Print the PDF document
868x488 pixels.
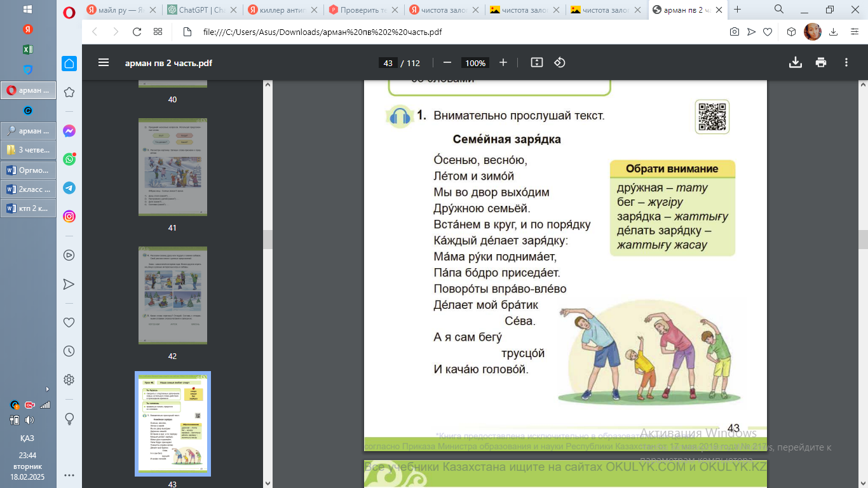(821, 62)
